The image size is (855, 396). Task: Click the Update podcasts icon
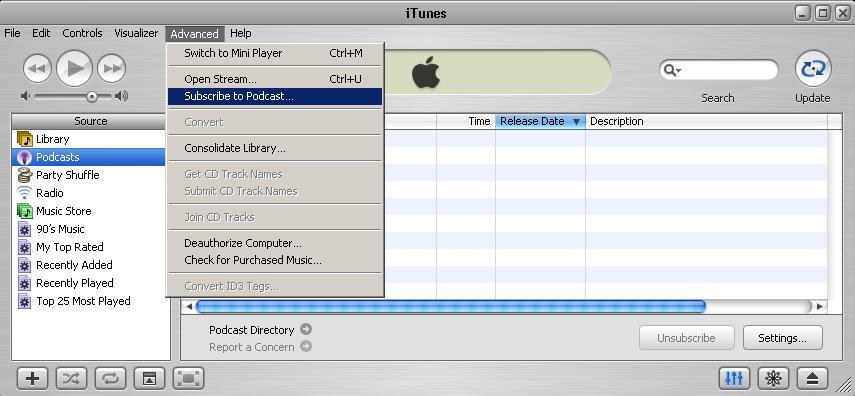(813, 69)
